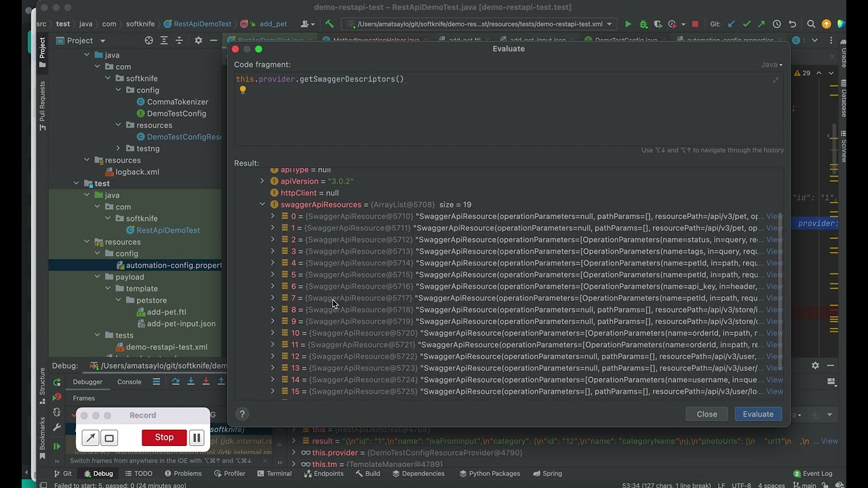This screenshot has width=868, height=488.
Task: Click Step Over in debugger toolbar
Action: coord(176,382)
